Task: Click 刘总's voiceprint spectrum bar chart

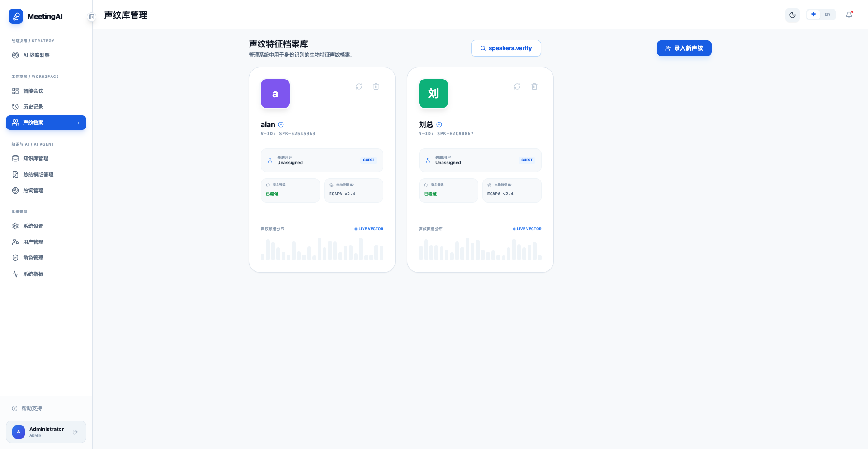Action: click(x=480, y=249)
